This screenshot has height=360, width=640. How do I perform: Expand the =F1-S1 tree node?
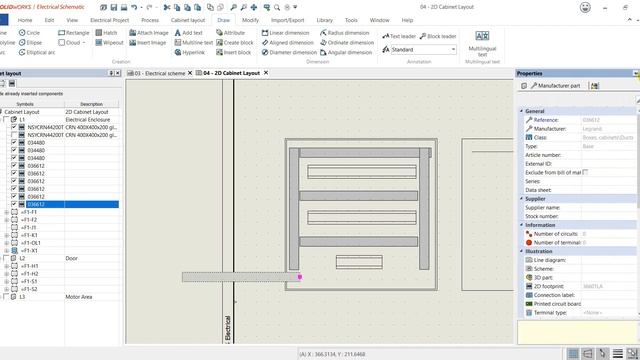click(7, 282)
